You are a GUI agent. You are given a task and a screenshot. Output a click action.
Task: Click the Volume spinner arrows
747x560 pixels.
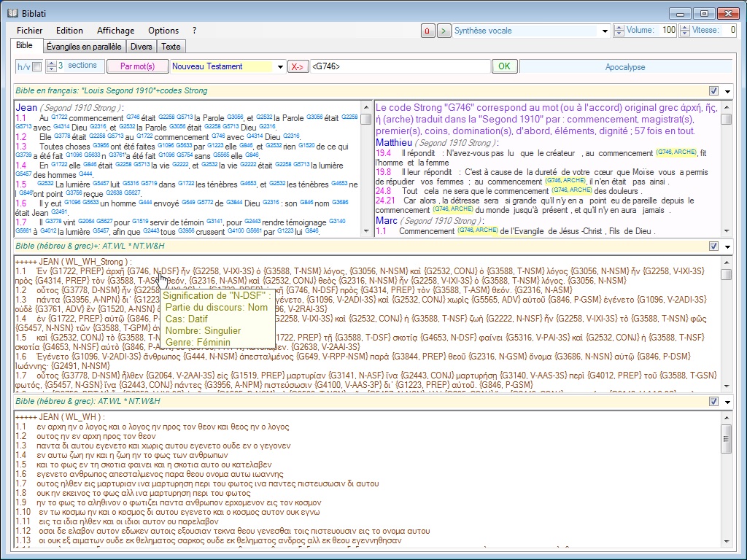619,31
